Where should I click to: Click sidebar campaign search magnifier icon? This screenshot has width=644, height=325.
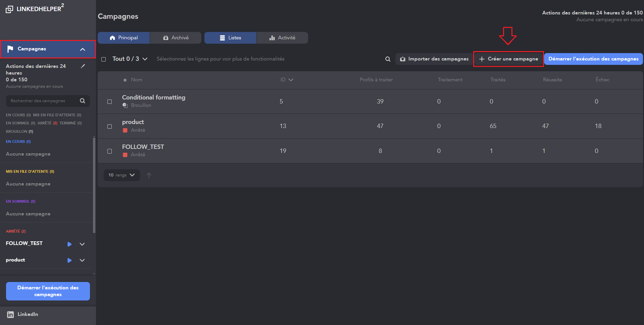click(83, 101)
